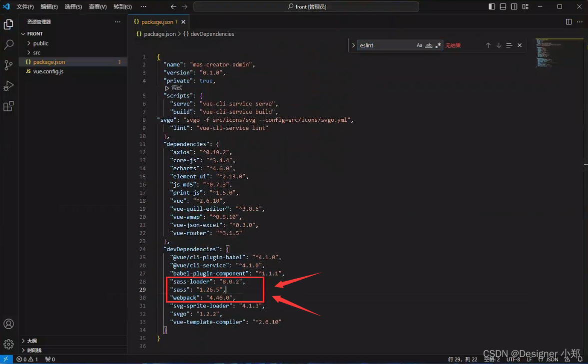Click the 调试 debug code lens
The height and width of the screenshot is (364, 588).
point(173,88)
